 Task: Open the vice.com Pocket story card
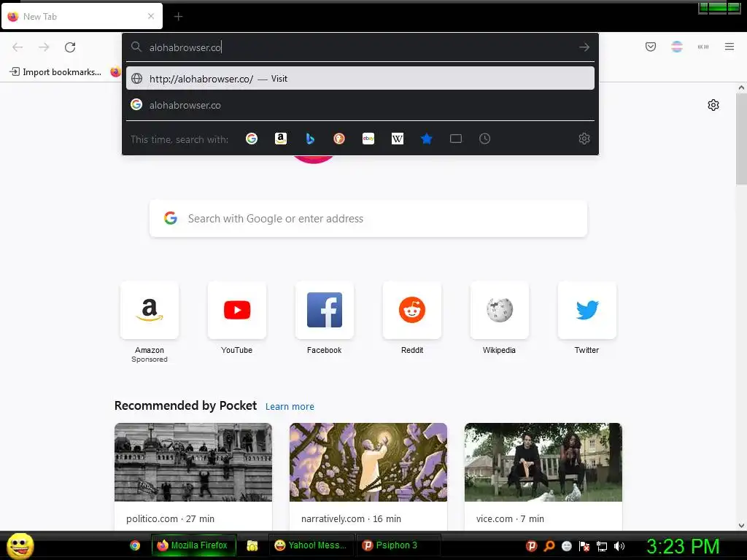tap(543, 476)
